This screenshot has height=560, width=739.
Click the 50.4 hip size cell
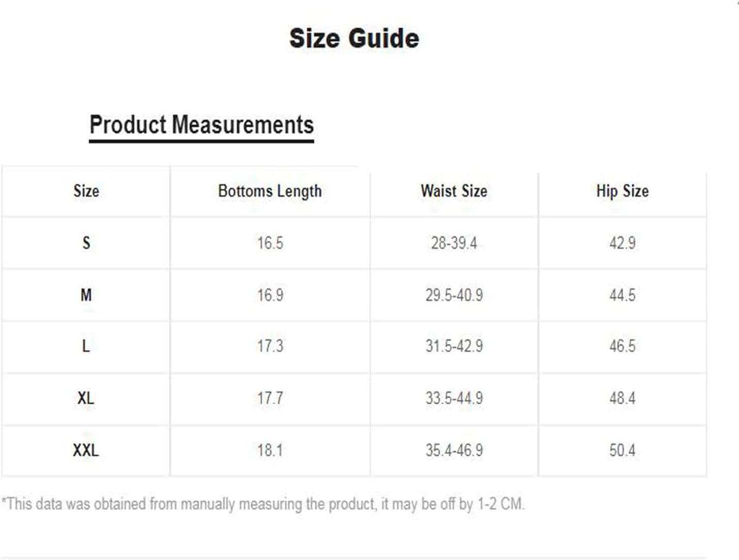[622, 450]
